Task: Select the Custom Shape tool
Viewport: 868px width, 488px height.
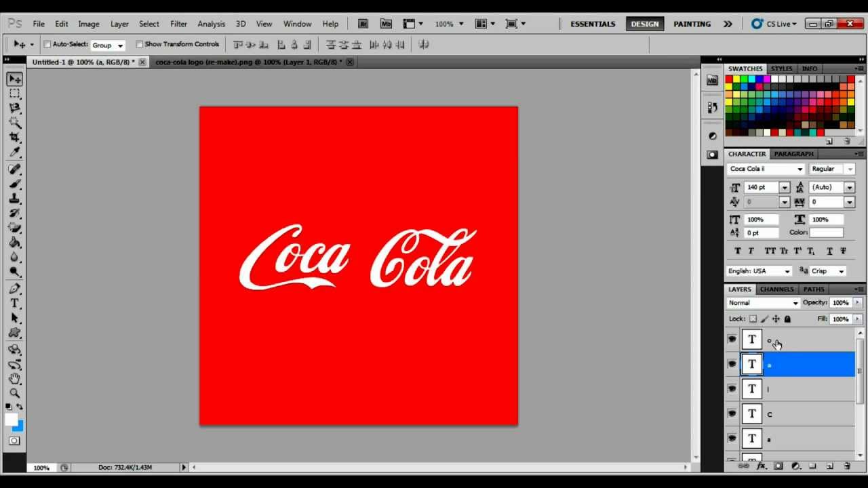Action: click(x=15, y=333)
